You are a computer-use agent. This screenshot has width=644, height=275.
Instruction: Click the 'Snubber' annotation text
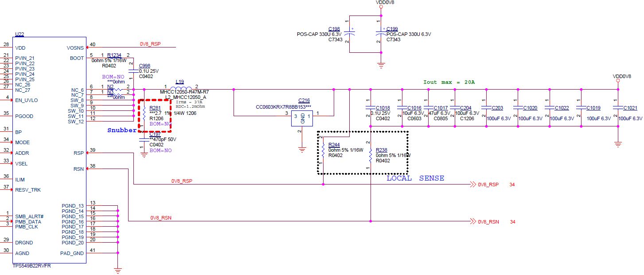(121, 130)
